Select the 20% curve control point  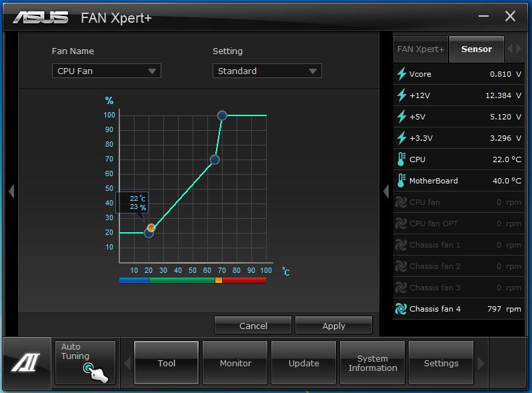tap(149, 233)
